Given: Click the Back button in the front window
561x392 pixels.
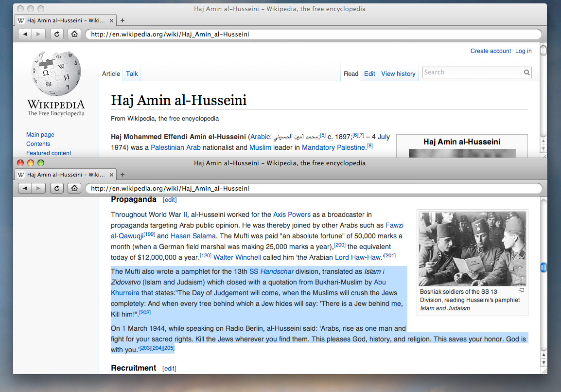Looking at the screenshot, I should coord(25,188).
